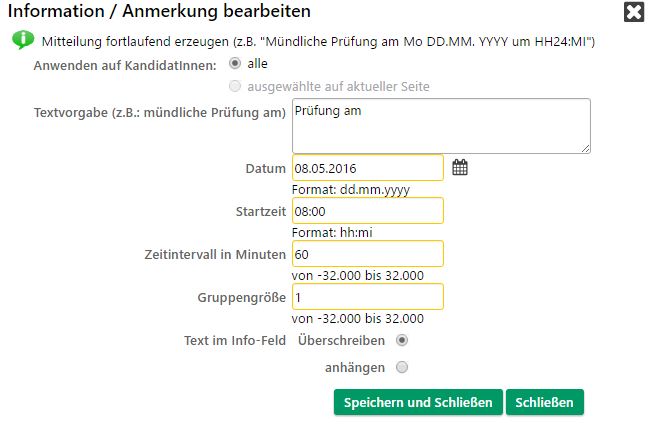
Task: Focus the Startzeit input field
Action: [x=368, y=211]
